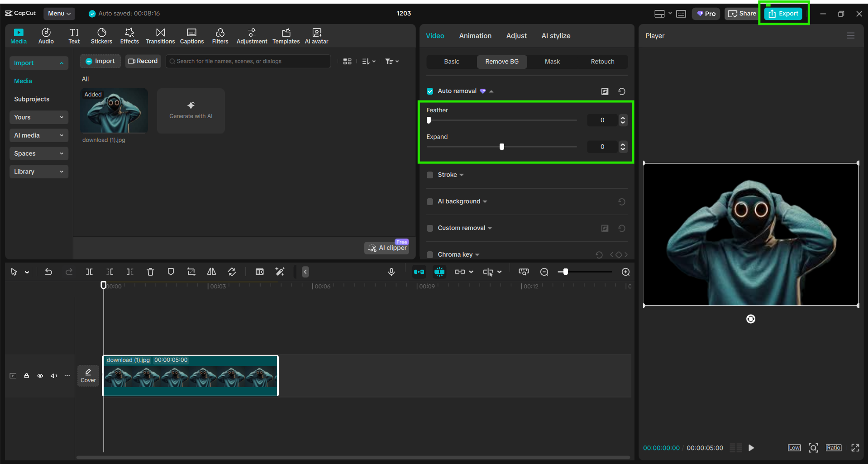The image size is (868, 464).
Task: Click the Expand slider handle
Action: pyautogui.click(x=501, y=147)
